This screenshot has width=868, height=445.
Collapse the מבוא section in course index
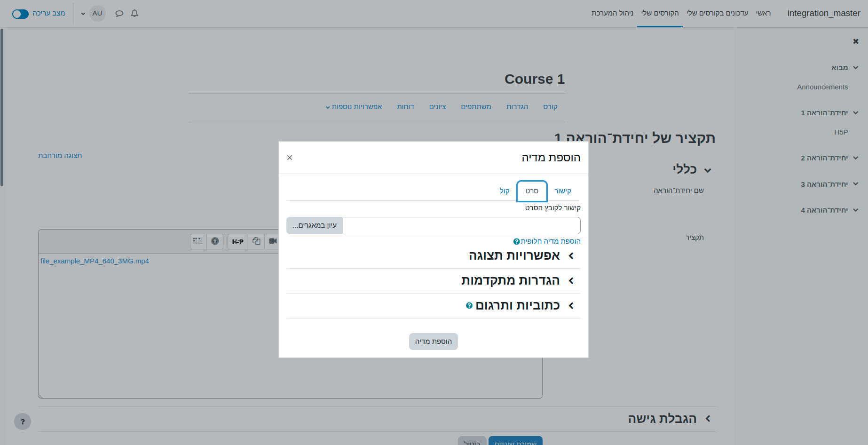pyautogui.click(x=856, y=68)
